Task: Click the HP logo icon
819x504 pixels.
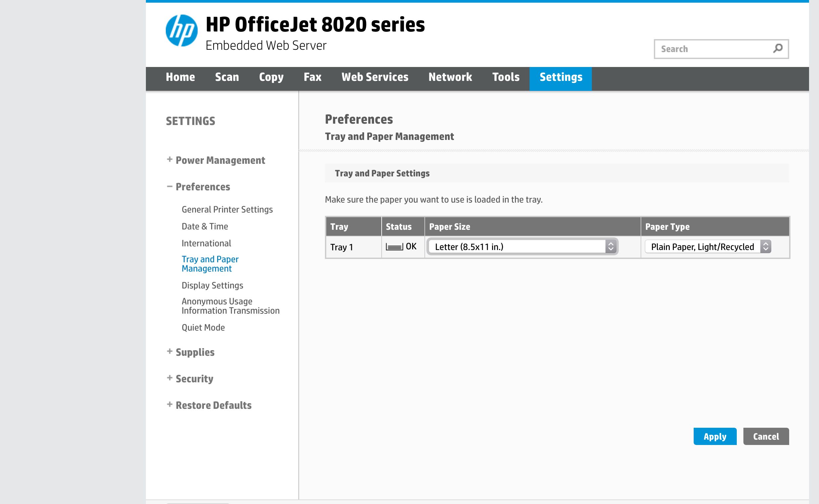Action: pos(181,30)
